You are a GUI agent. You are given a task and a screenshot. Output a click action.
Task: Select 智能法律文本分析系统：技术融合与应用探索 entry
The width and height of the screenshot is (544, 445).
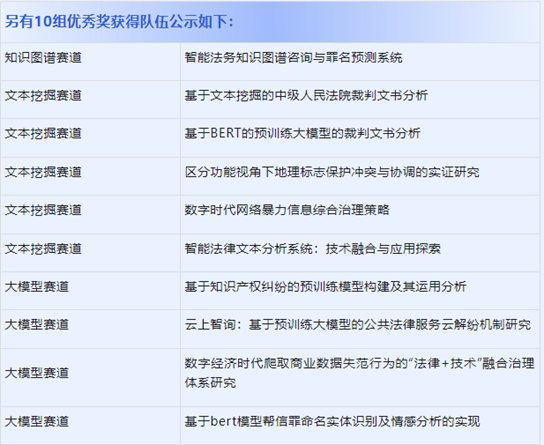[x=312, y=249]
